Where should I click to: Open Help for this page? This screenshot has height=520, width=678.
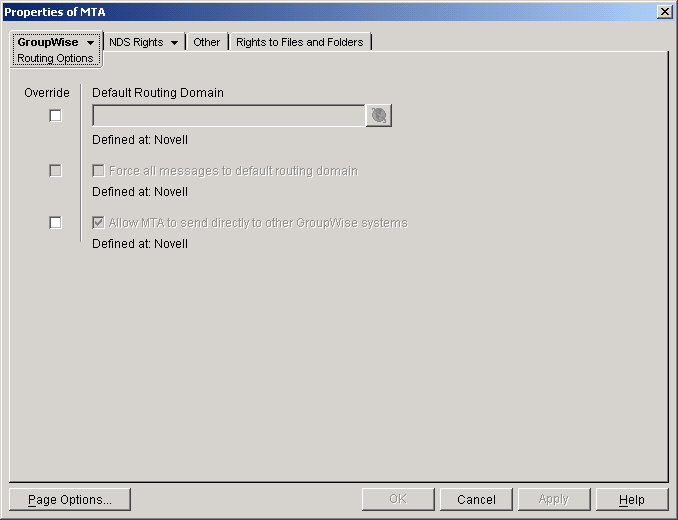point(632,500)
